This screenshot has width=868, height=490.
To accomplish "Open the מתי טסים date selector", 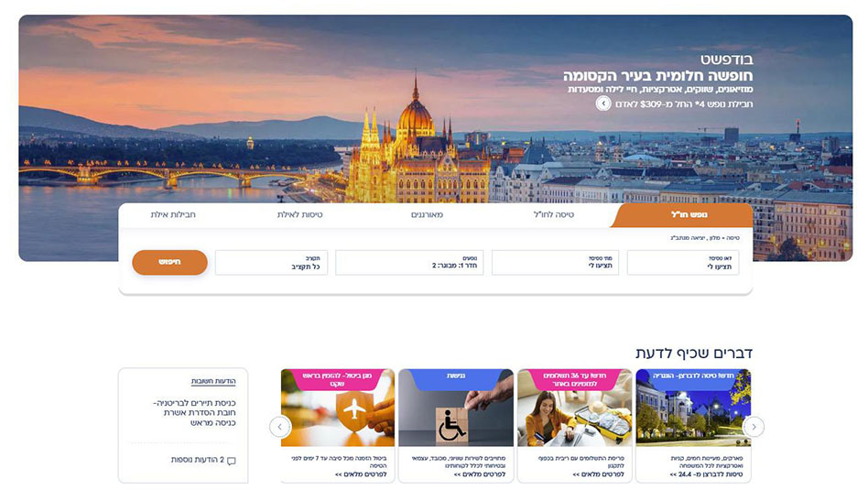I will 555,263.
